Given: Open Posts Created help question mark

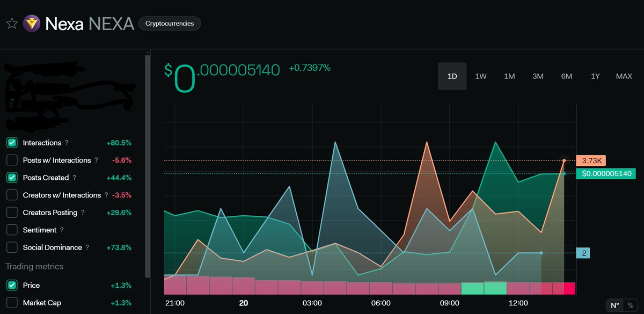Looking at the screenshot, I should 74,178.
